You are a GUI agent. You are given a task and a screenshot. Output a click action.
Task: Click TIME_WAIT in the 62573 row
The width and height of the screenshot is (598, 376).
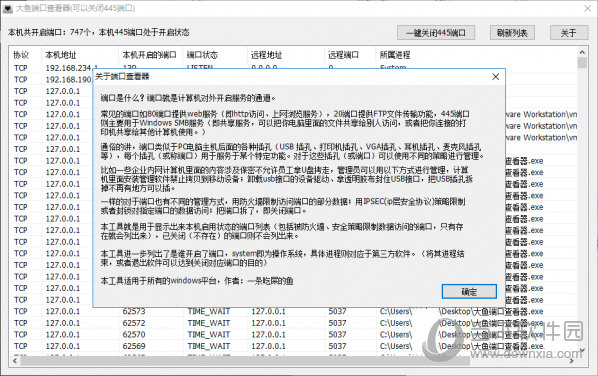pyautogui.click(x=209, y=312)
